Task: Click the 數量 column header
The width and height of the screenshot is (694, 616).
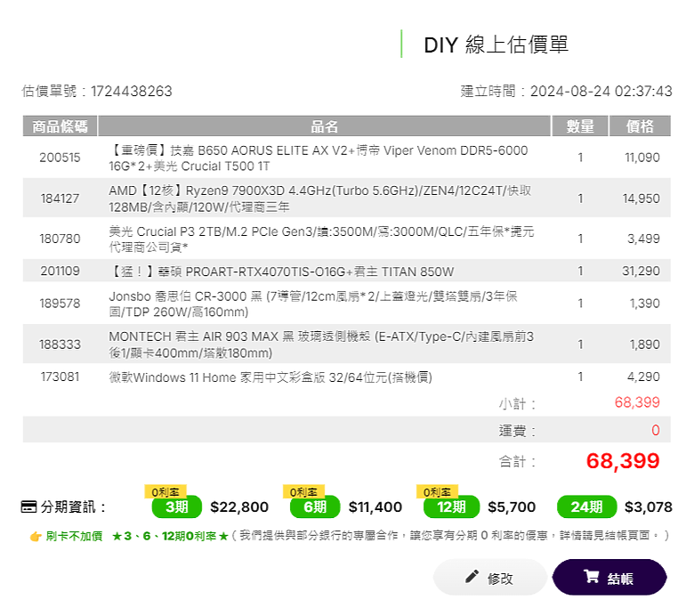Action: pos(580,126)
